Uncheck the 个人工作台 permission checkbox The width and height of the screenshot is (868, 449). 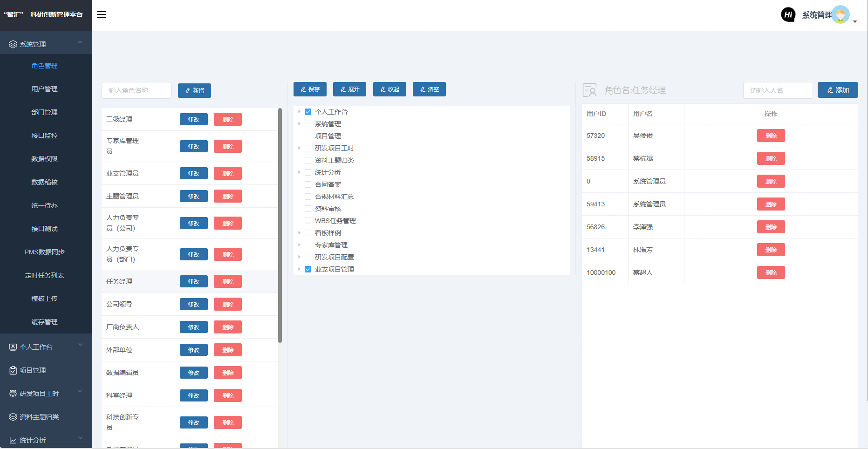click(x=308, y=112)
